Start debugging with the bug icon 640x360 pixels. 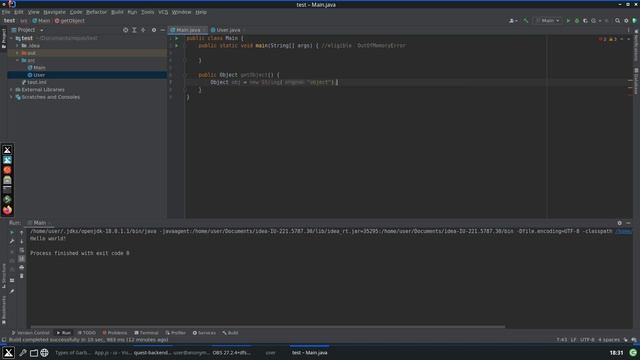(577, 20)
